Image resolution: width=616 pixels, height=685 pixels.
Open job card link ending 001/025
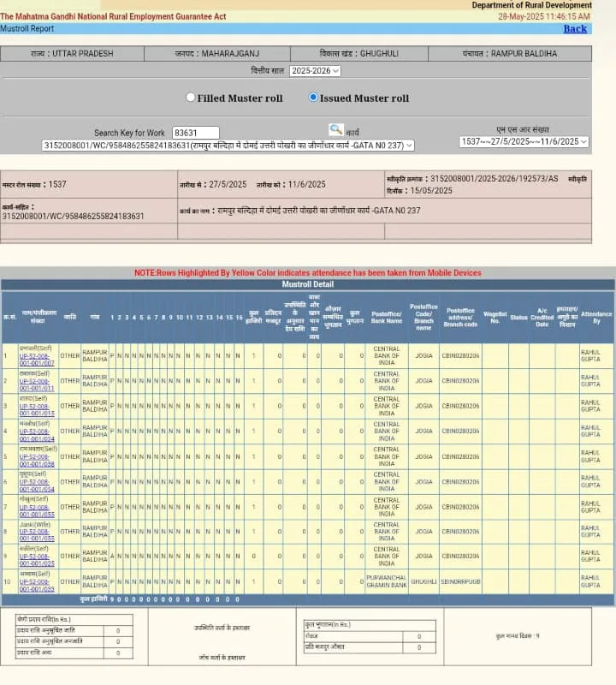pyautogui.click(x=37, y=560)
